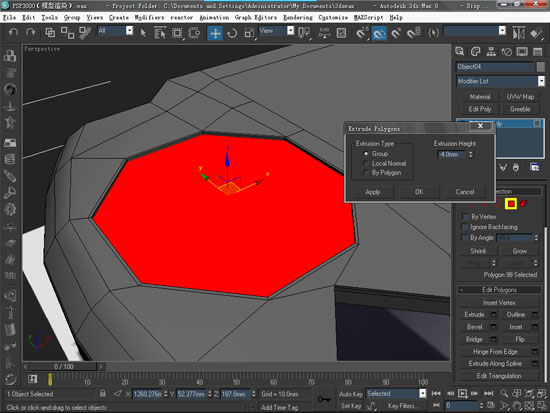550x413 pixels.
Task: Open Extrude settings box
Action: coord(494,314)
